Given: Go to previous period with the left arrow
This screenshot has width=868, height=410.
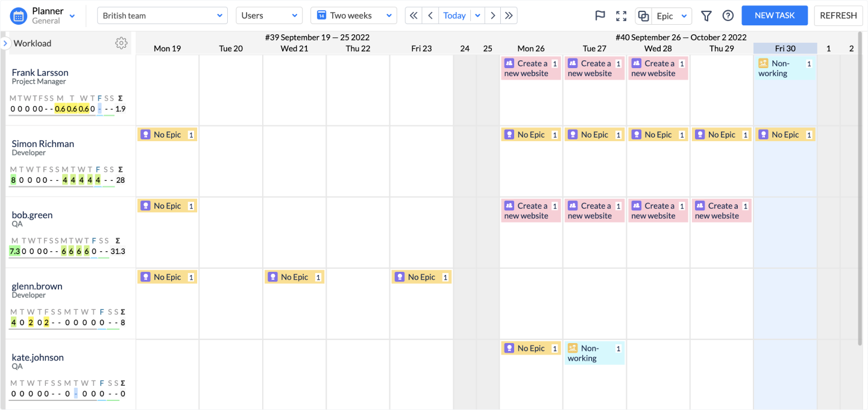Looking at the screenshot, I should point(430,16).
